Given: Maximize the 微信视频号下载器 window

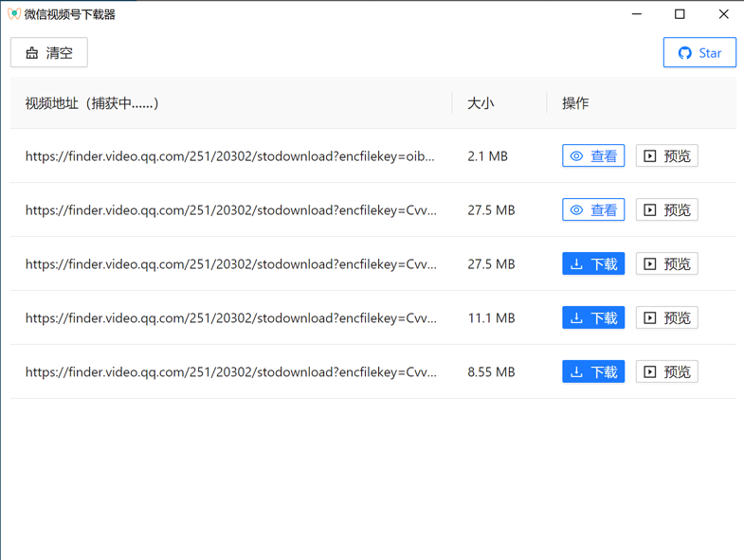Looking at the screenshot, I should point(680,14).
